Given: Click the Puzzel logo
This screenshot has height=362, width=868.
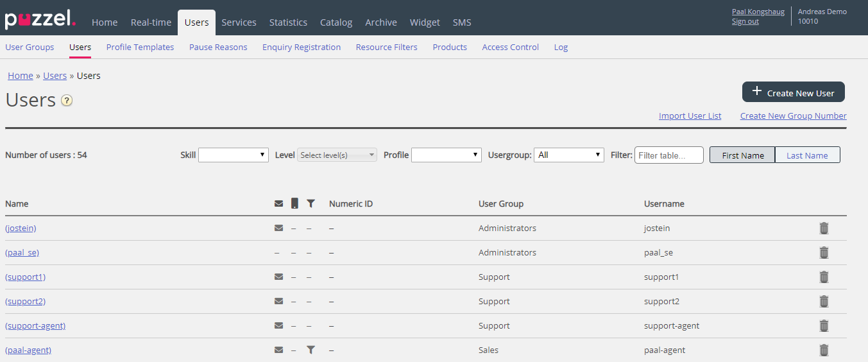Looking at the screenshot, I should coord(40,19).
